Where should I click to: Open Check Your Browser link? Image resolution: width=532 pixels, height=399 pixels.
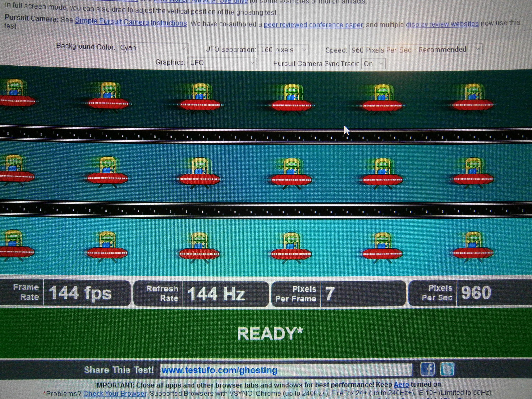point(115,393)
